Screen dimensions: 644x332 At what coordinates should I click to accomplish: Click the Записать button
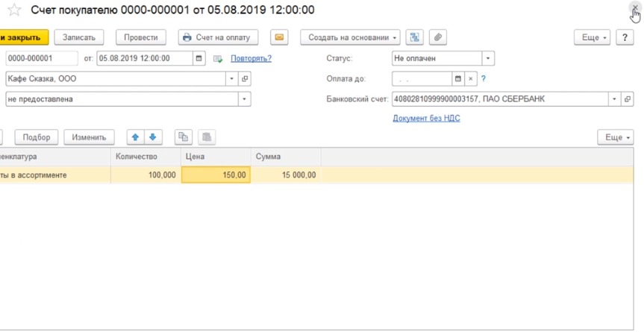pos(79,37)
